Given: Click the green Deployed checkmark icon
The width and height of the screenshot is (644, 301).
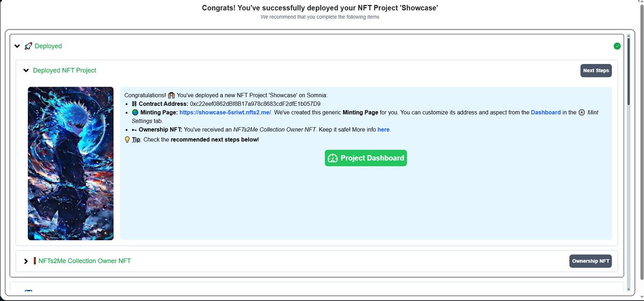Looking at the screenshot, I should [x=617, y=46].
